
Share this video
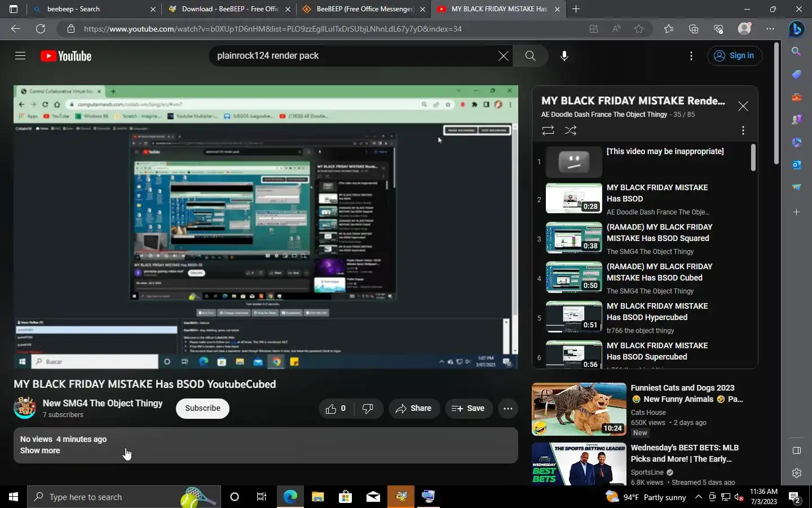tap(413, 409)
